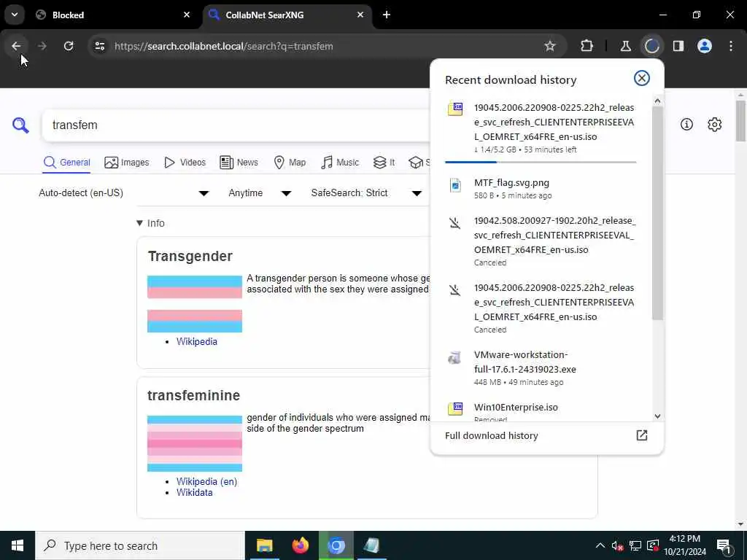Show hidden system tray icons chevron
The image size is (747, 560).
(600, 545)
